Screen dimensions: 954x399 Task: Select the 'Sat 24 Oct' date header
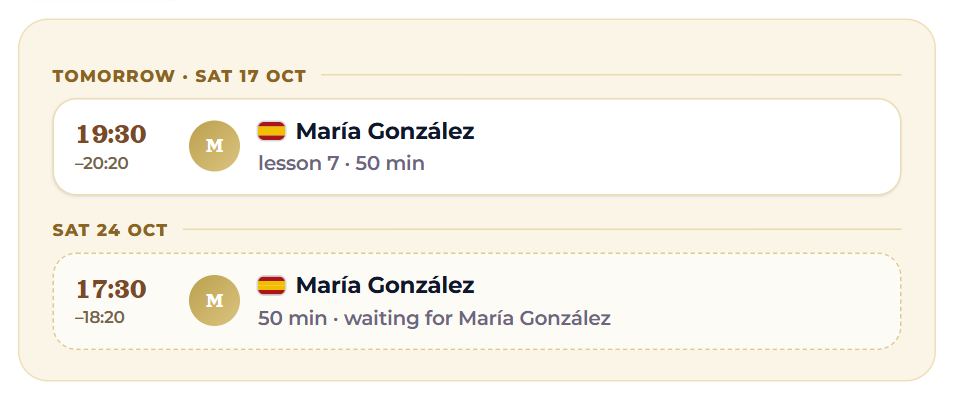click(110, 231)
